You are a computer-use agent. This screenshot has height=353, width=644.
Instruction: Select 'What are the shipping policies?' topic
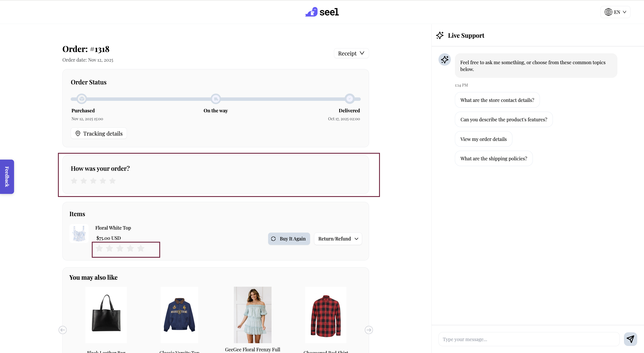(493, 158)
